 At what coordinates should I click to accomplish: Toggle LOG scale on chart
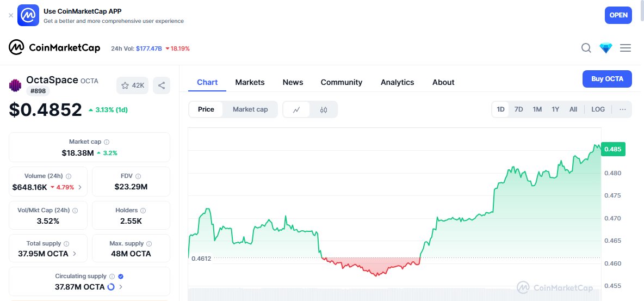[598, 109]
